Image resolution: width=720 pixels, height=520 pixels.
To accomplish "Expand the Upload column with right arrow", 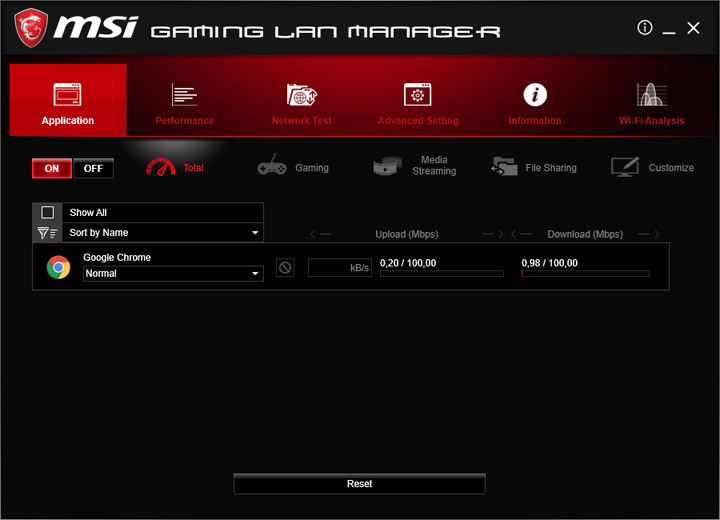I will coord(493,234).
